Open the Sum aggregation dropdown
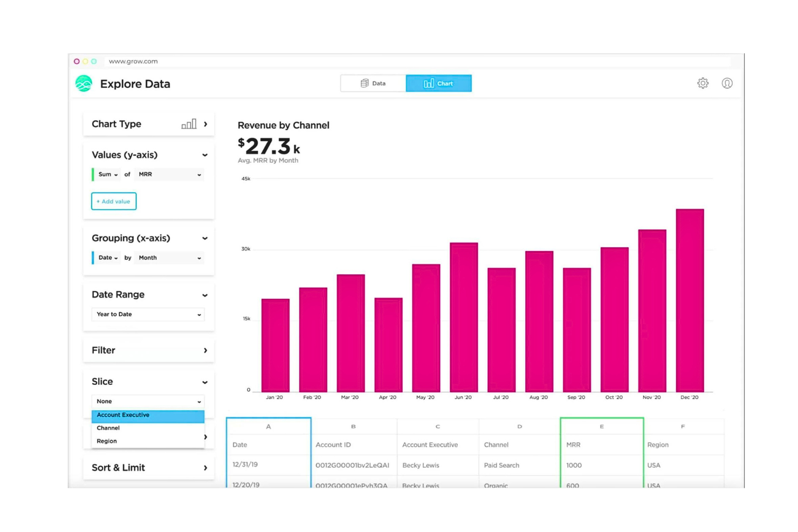Screen dimensions: 798x532 coord(108,175)
